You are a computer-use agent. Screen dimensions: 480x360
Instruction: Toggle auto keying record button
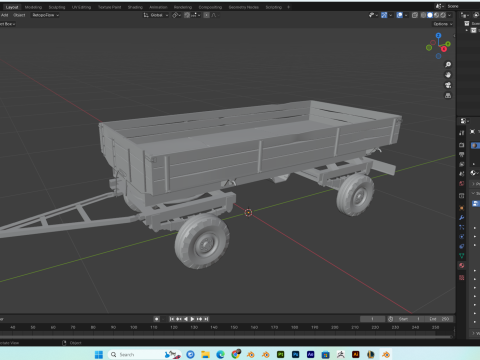[x=156, y=319]
